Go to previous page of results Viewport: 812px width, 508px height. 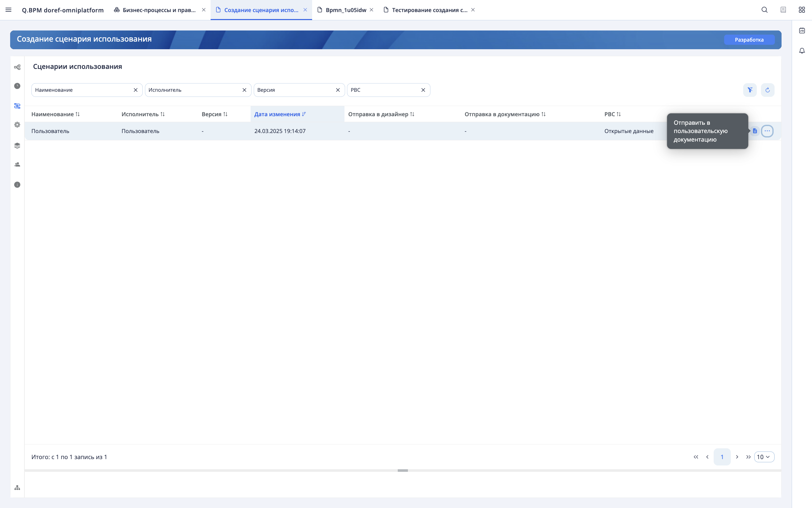(707, 457)
